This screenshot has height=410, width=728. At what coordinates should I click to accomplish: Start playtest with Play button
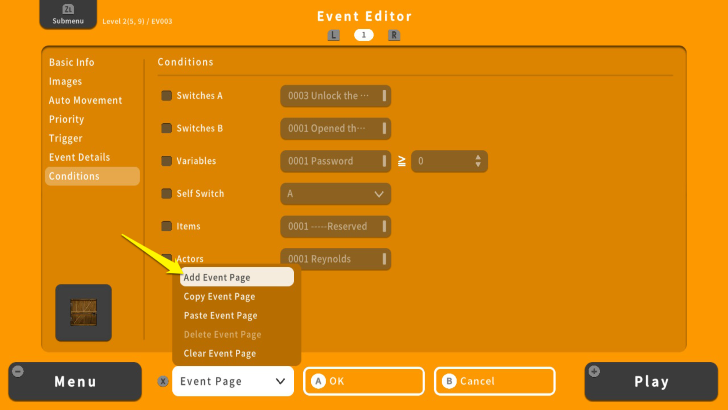[651, 382]
